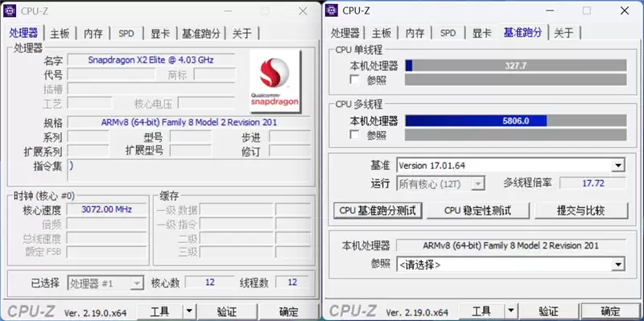Open the 已选择 处理器 #1 dropdown
The width and height of the screenshot is (644, 321).
[x=137, y=283]
